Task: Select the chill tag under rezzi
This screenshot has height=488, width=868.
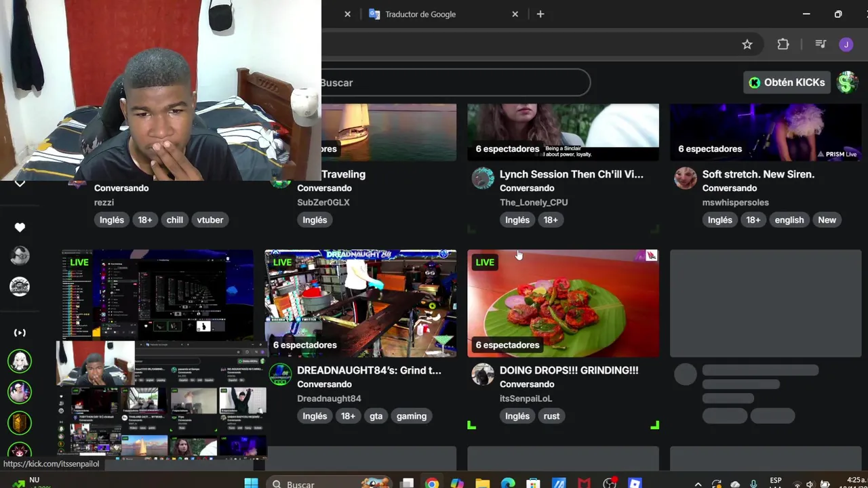Action: pos(175,220)
